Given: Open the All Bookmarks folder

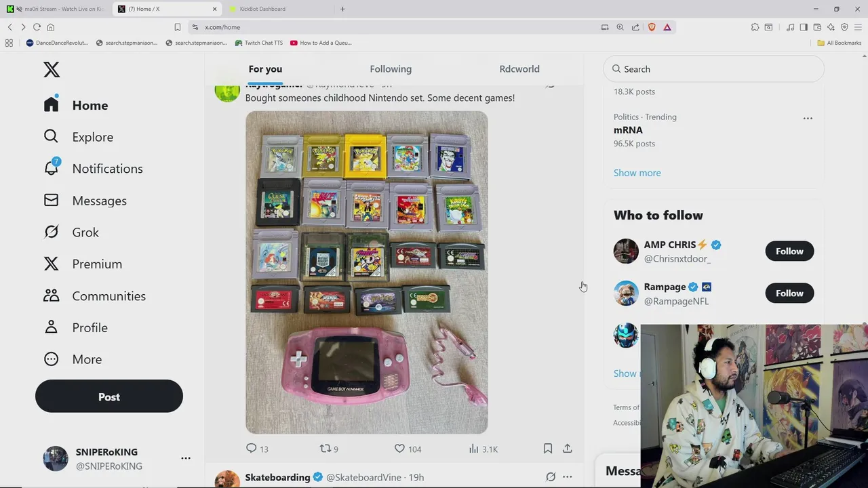Looking at the screenshot, I should (839, 43).
